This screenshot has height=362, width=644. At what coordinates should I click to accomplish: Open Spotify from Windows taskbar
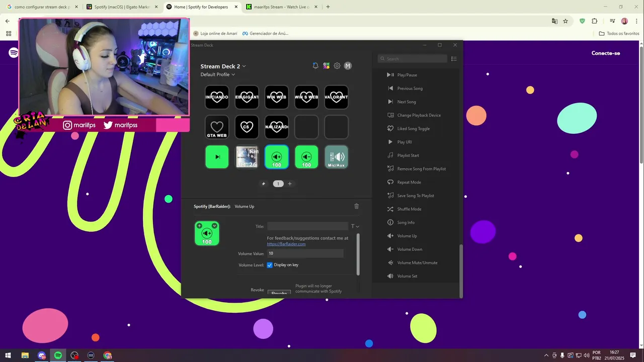tap(58, 355)
